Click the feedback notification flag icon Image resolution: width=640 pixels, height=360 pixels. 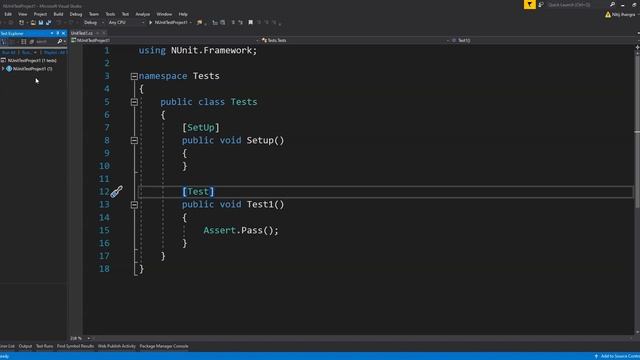[529, 4]
